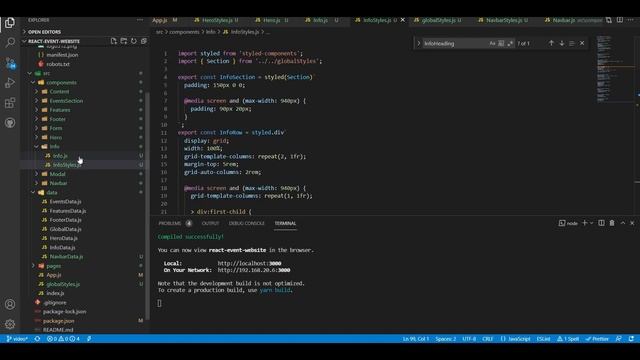Viewport: 640px width, 360px height.
Task: Close the terminal panel
Action: coord(632,223)
